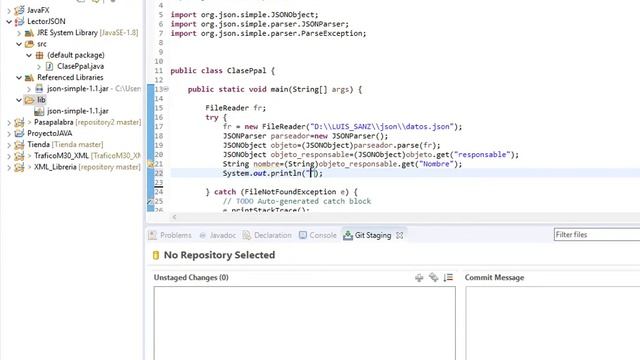Click the default package icon
The width and height of the screenshot is (640, 360).
click(x=39, y=55)
